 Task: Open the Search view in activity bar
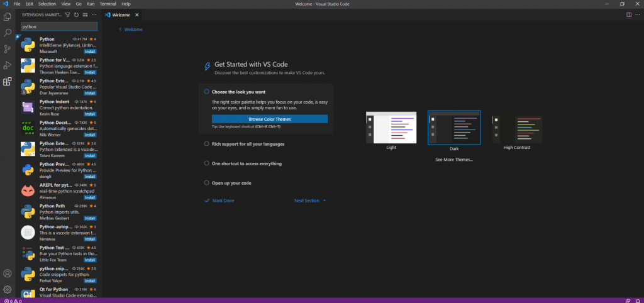[x=7, y=33]
